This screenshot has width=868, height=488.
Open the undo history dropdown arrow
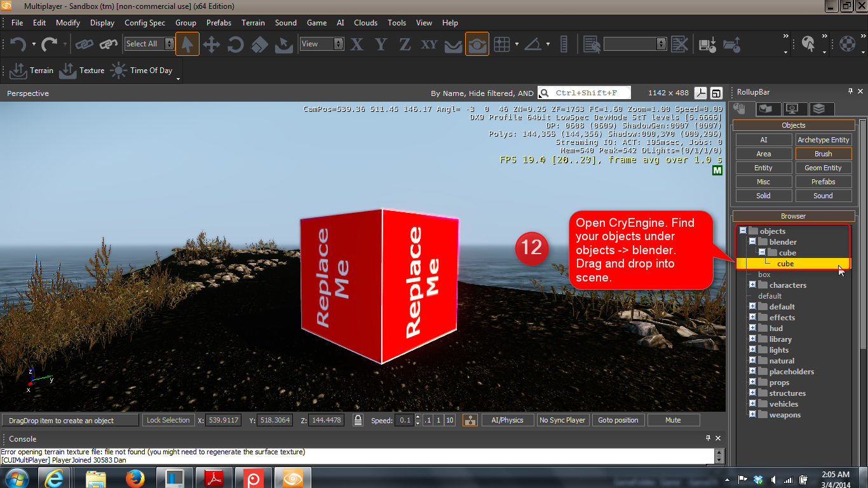(x=33, y=44)
